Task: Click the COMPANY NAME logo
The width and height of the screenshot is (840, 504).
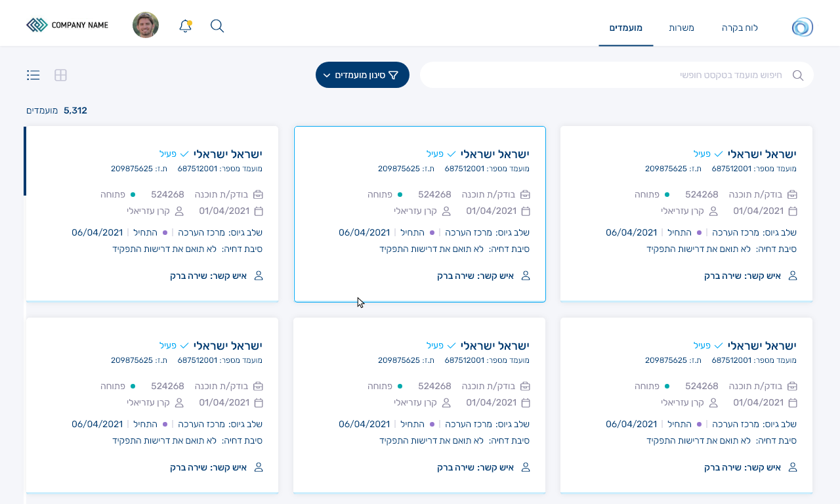Action: tap(67, 25)
